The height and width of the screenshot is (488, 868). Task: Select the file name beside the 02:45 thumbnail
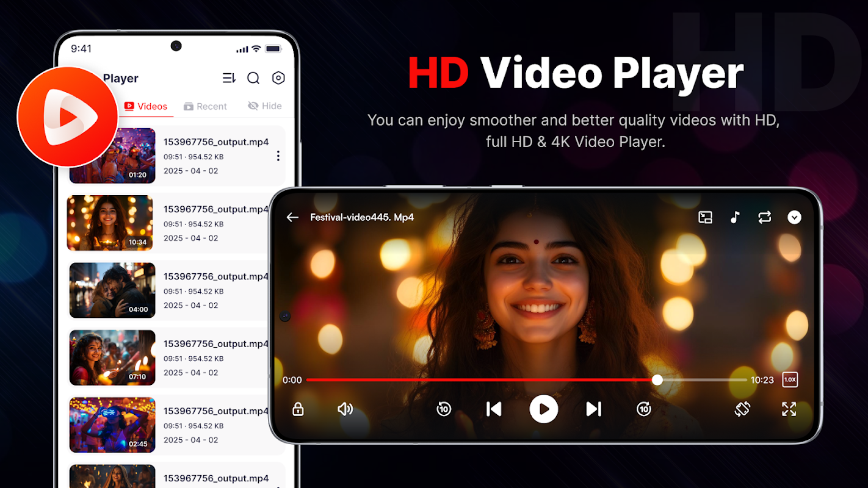216,411
